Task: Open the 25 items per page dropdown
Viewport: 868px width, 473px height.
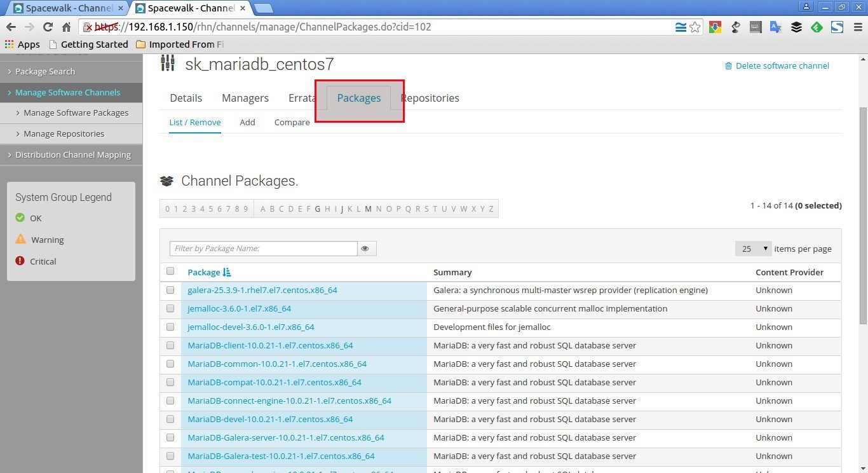Action: click(753, 249)
